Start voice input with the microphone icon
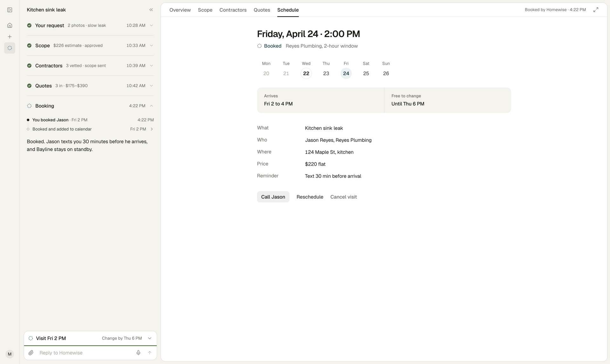Image resolution: width=610 pixels, height=364 pixels. pyautogui.click(x=138, y=353)
